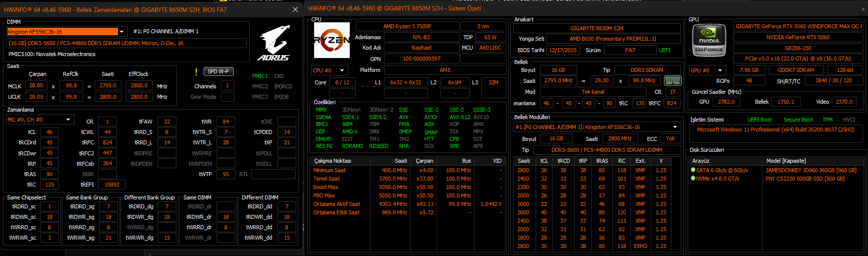Select the CKD label
The image size is (868, 256).
279,76
